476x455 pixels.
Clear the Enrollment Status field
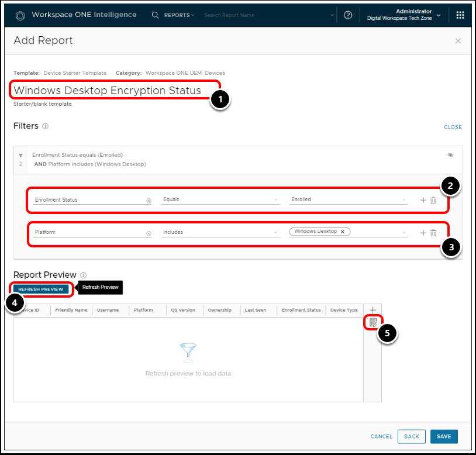click(x=149, y=201)
